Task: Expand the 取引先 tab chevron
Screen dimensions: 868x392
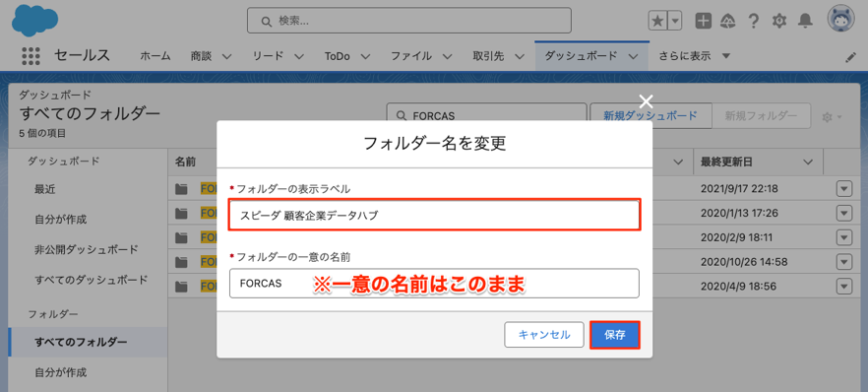Action: coord(520,56)
